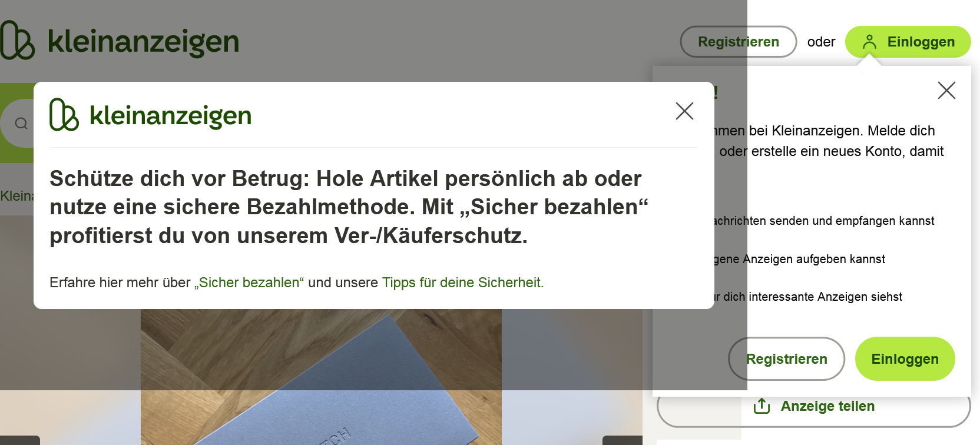Open Tipps für deine Sicherheit link
The width and height of the screenshot is (980, 445).
pos(463,283)
